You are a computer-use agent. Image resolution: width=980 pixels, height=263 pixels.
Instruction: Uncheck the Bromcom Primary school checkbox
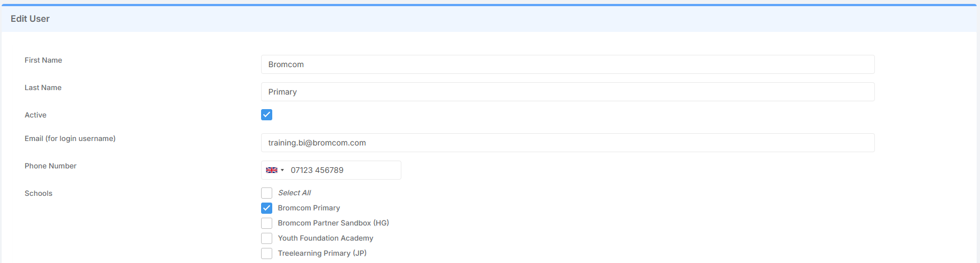tap(267, 208)
